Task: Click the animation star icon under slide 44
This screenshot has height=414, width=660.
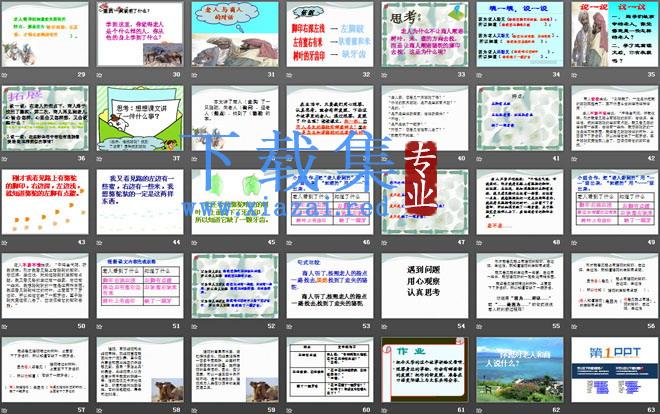Action: pyautogui.click(x=99, y=242)
